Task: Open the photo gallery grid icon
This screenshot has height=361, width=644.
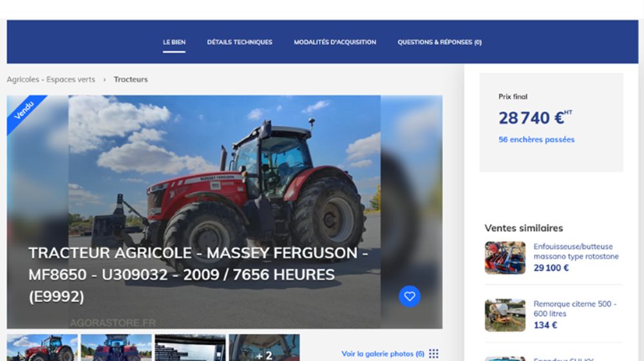Action: point(433,354)
